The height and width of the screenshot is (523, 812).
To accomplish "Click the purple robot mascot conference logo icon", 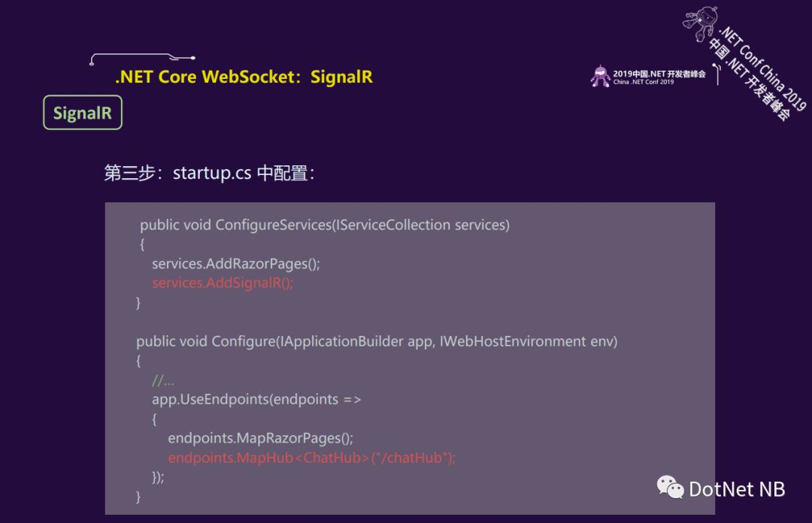I will pyautogui.click(x=600, y=77).
